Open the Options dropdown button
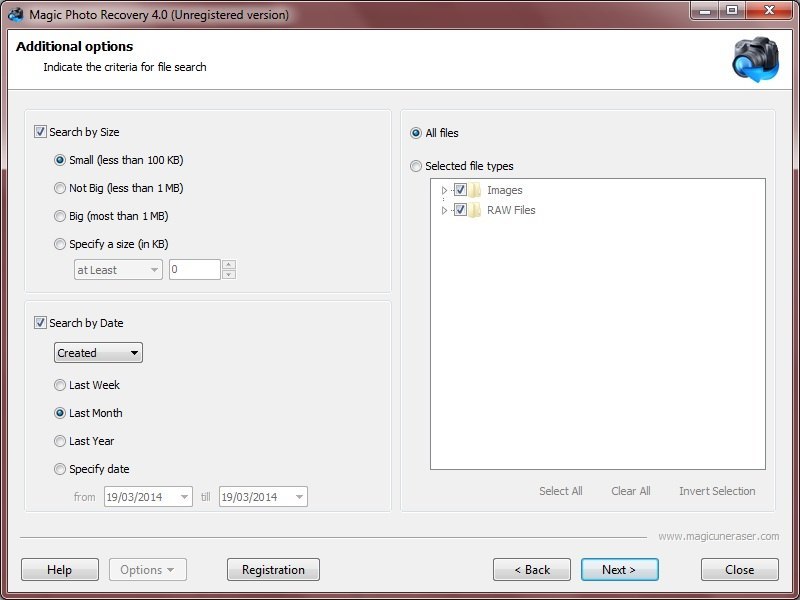This screenshot has height=600, width=800. click(x=148, y=570)
